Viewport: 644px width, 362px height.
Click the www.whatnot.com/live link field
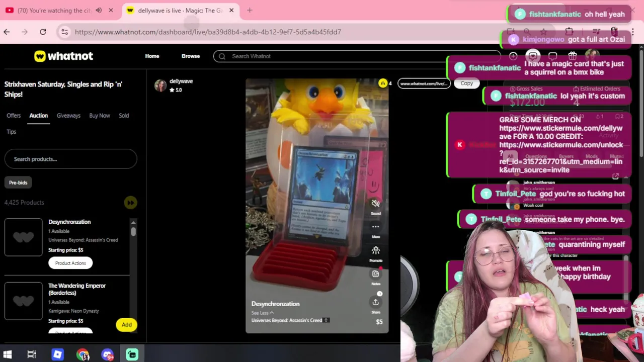tap(424, 83)
